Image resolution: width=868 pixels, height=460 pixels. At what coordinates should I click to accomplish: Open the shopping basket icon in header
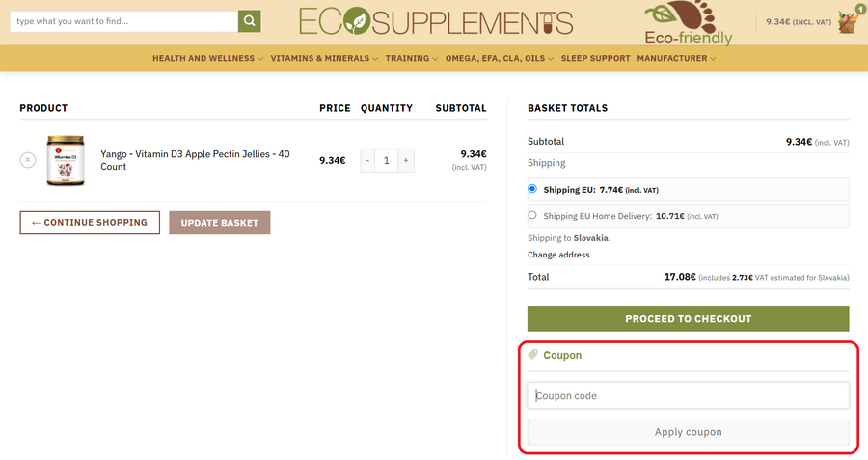coord(849,21)
